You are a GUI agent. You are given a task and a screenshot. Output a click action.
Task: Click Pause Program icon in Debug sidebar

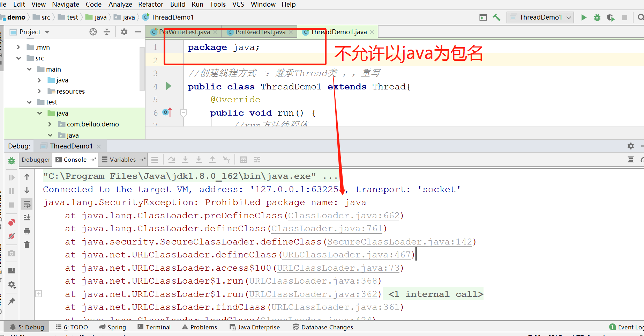coord(12,191)
